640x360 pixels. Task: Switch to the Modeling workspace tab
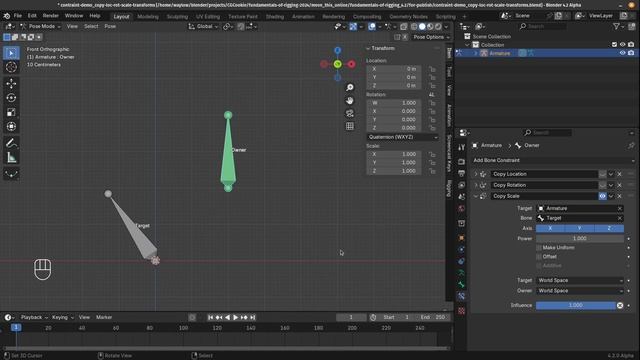tap(148, 17)
